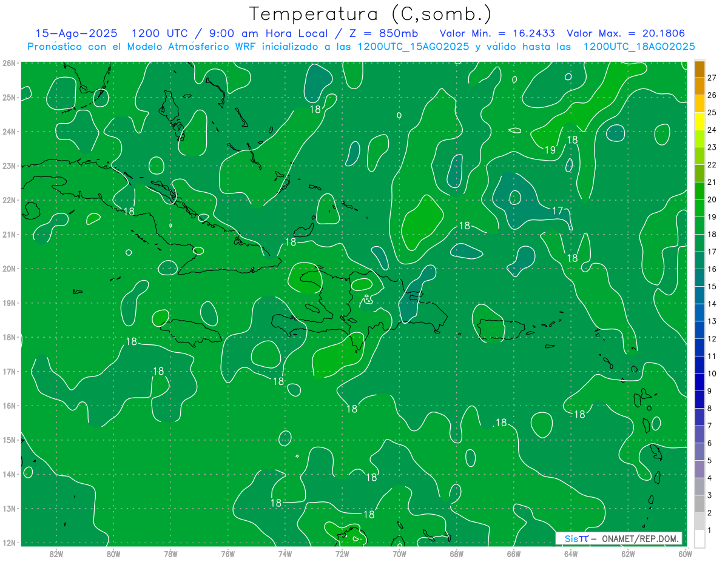Click the '25N' latitude label

point(8,97)
